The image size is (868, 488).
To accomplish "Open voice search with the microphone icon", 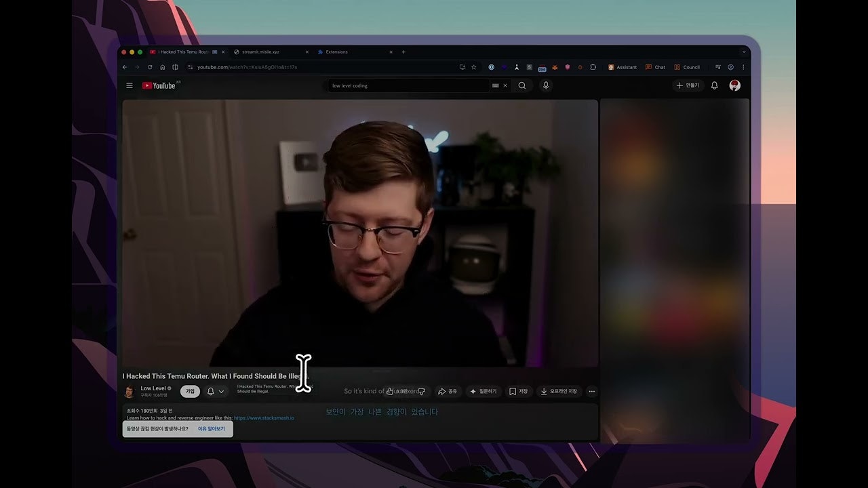I will (547, 85).
